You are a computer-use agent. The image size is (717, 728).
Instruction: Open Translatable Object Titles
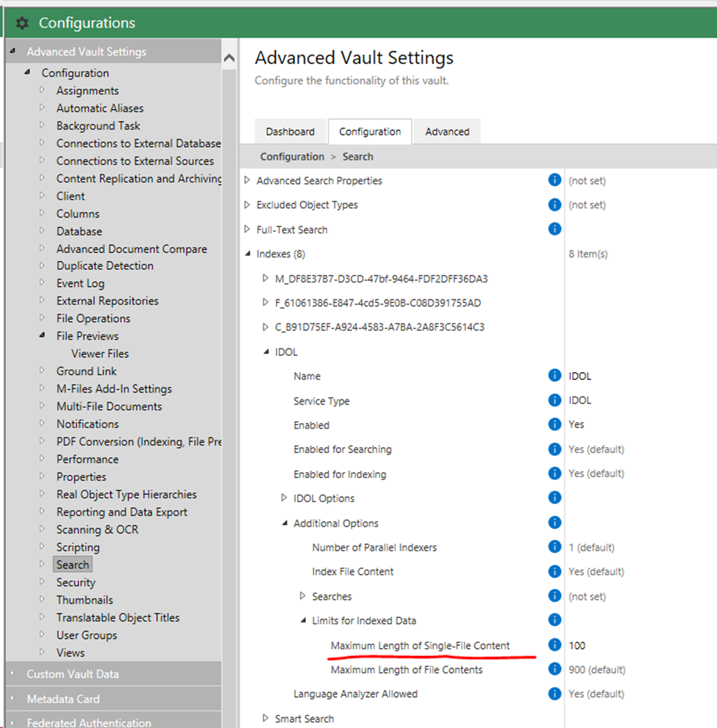118,618
